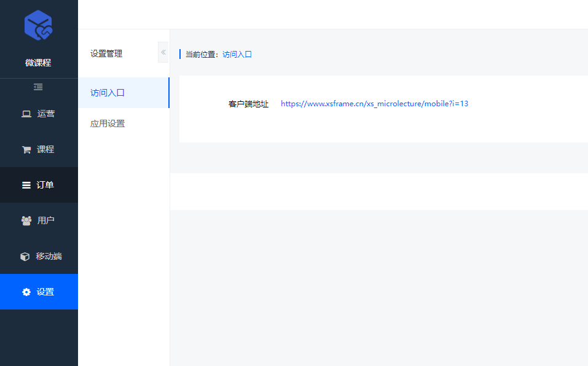Collapse the 设置管理 submenu panel arrow

pos(163,52)
